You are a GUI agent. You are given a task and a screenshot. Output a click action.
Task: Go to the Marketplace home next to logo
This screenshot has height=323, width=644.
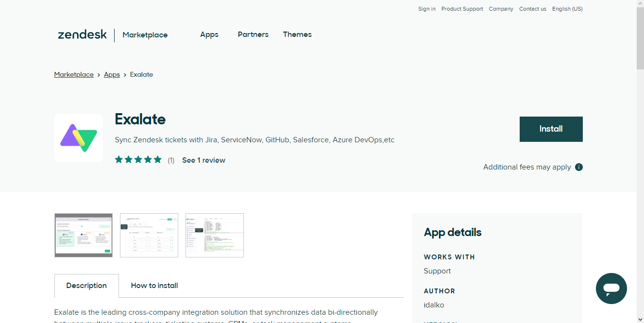pos(145,35)
